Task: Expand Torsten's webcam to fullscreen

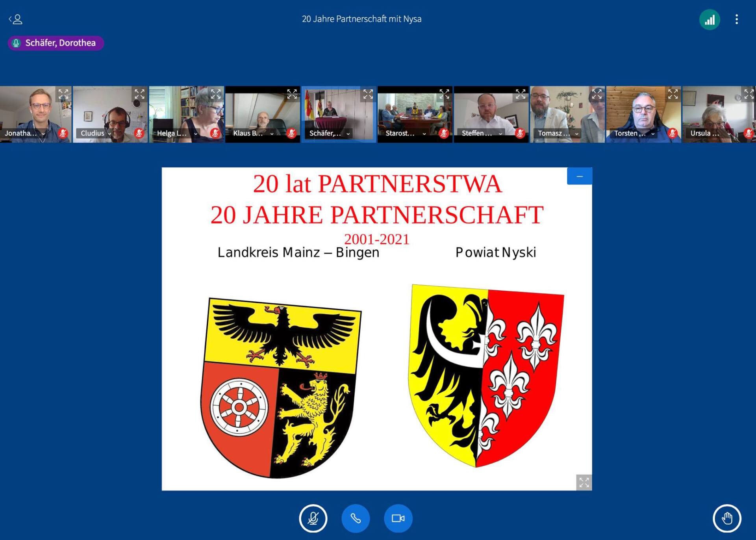Action: pos(673,94)
